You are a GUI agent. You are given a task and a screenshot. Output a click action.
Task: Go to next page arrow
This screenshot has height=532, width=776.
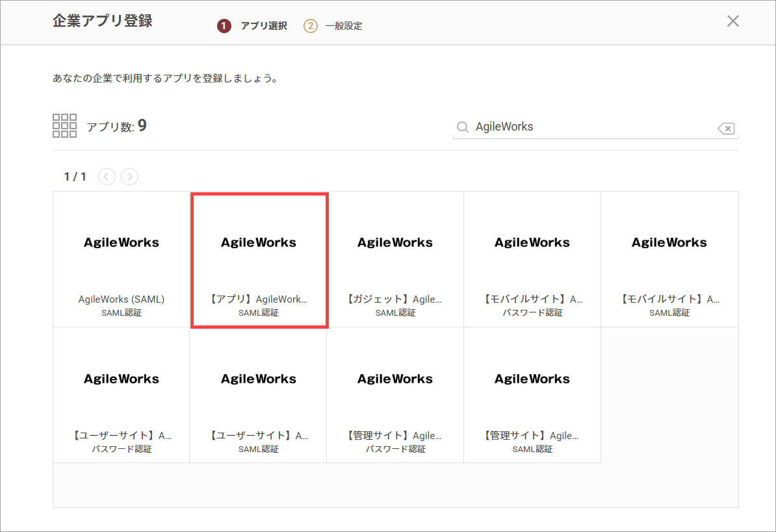coord(130,177)
